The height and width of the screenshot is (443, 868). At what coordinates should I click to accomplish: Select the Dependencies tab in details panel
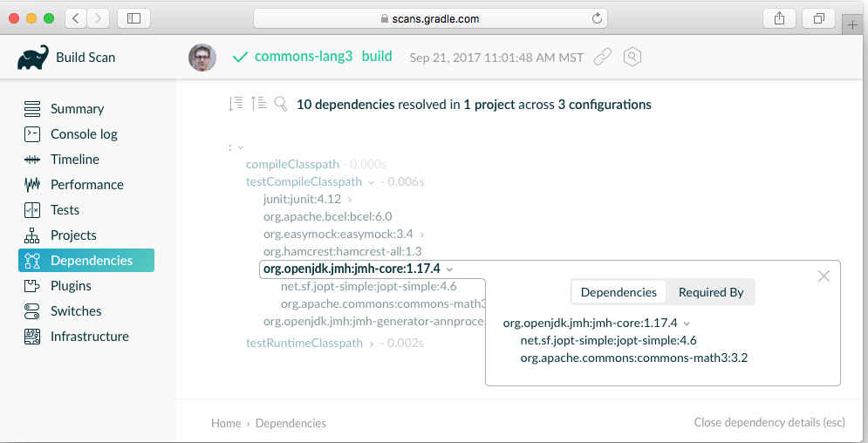[619, 292]
